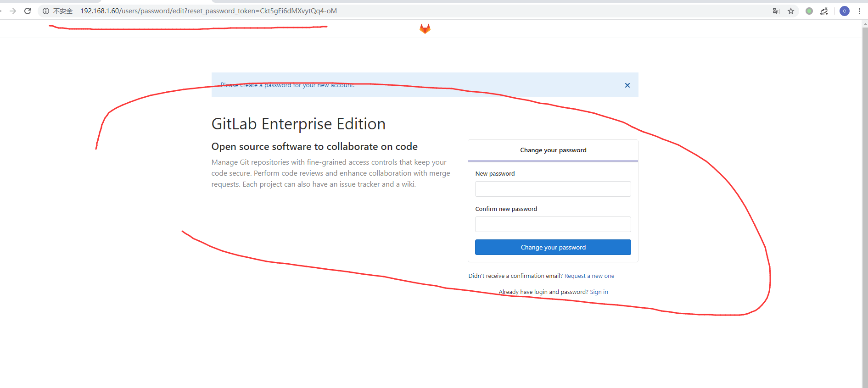Reload the page with the refresh icon
The height and width of the screenshot is (388, 868).
click(28, 11)
